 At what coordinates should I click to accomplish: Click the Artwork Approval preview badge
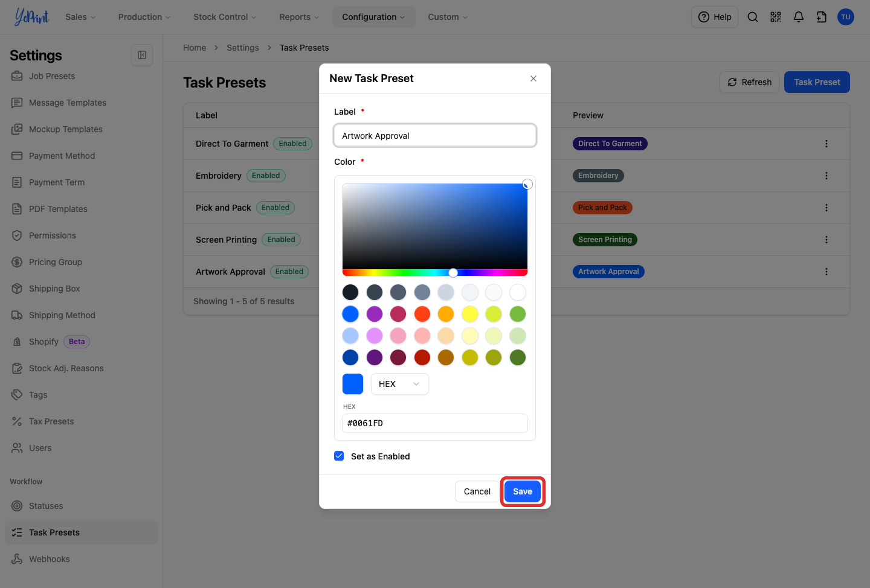tap(608, 272)
